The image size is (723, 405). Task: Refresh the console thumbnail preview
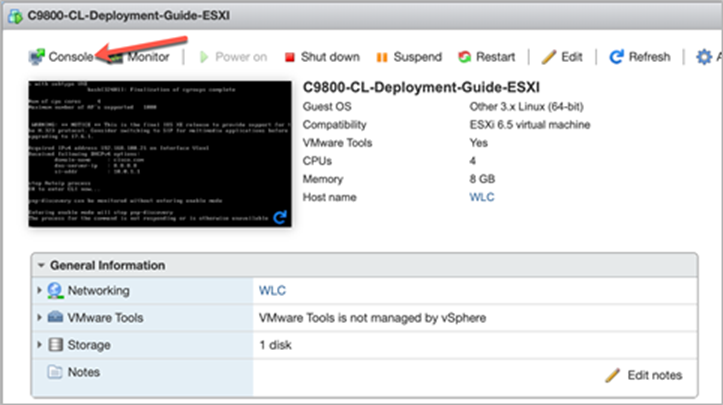pos(280,217)
